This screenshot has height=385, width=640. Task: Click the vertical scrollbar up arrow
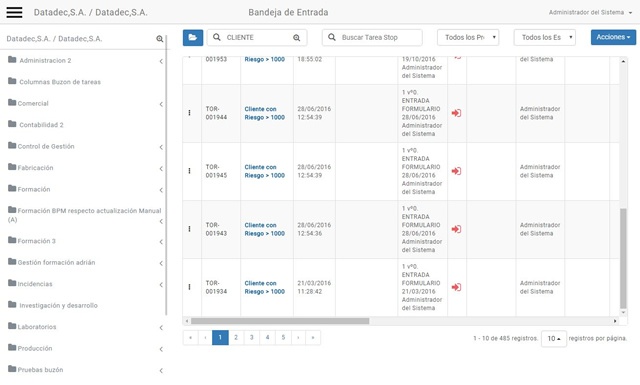coord(623,61)
